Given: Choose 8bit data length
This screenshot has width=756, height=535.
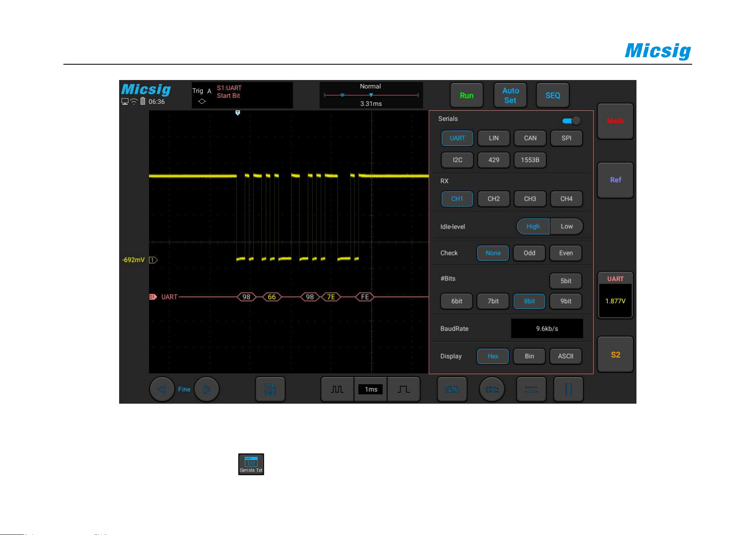Looking at the screenshot, I should [x=529, y=301].
